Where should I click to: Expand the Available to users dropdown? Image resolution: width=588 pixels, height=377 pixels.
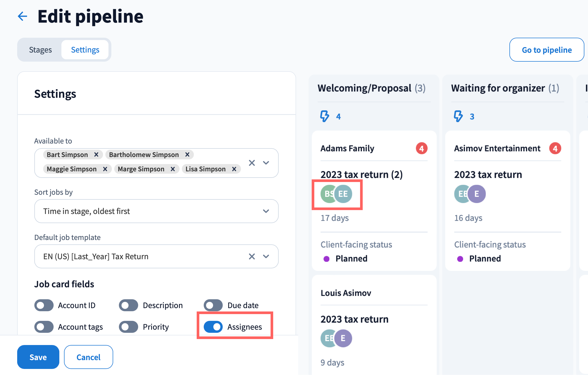coord(266,163)
